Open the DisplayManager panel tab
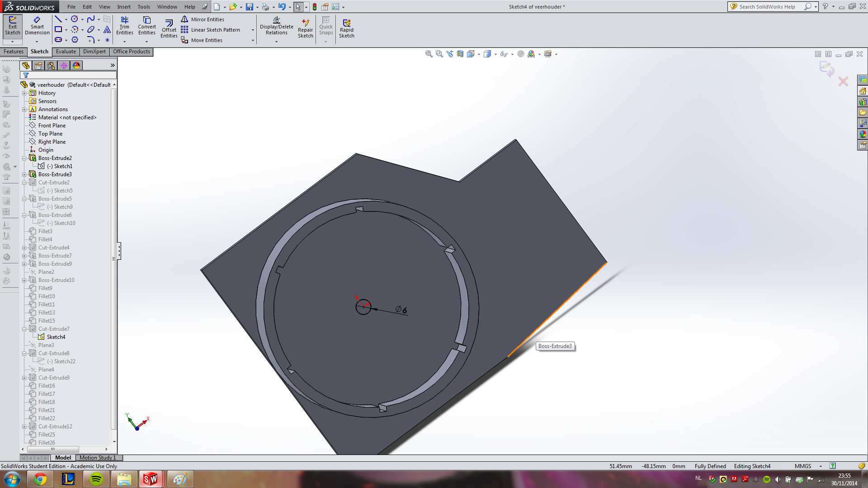The image size is (868, 488). pyautogui.click(x=76, y=66)
